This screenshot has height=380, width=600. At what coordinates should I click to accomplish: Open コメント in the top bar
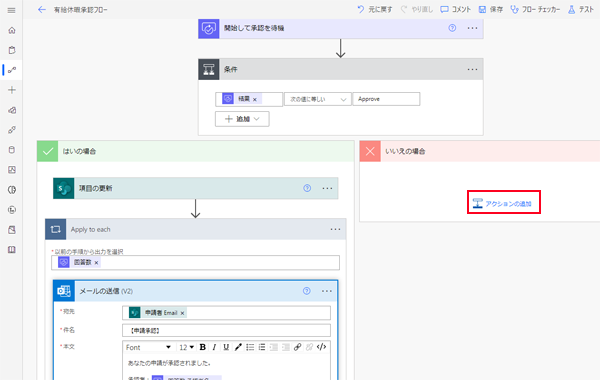point(455,10)
